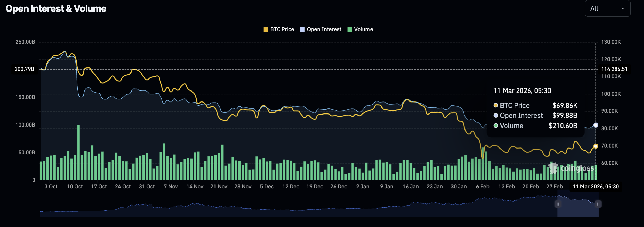Open the "All" exchange dropdown
This screenshot has width=644, height=227.
[x=607, y=9]
